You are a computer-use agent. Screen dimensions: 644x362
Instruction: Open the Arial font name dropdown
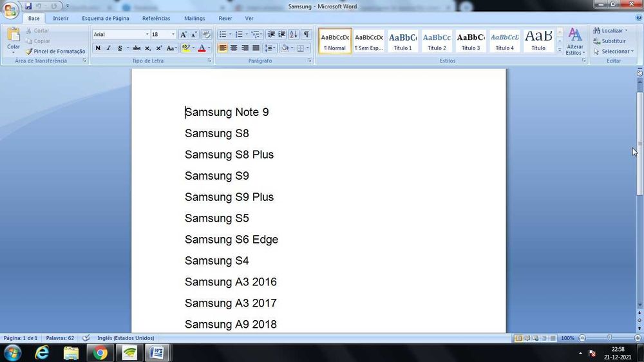click(x=147, y=35)
